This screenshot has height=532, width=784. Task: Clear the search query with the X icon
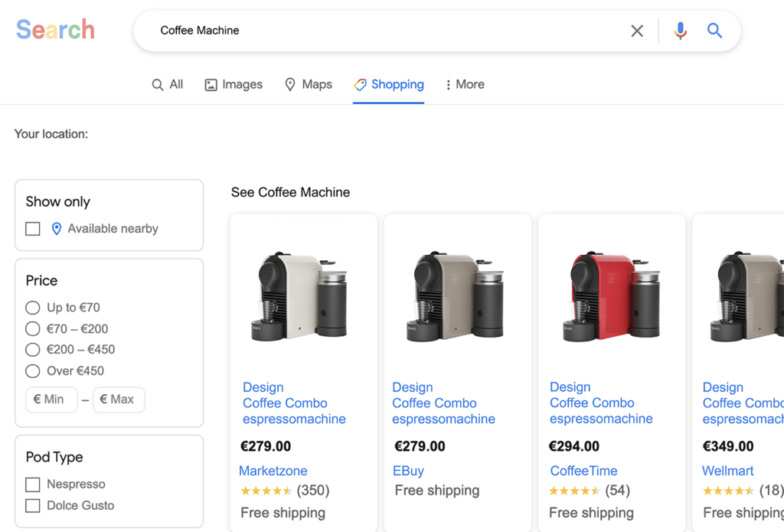point(637,31)
